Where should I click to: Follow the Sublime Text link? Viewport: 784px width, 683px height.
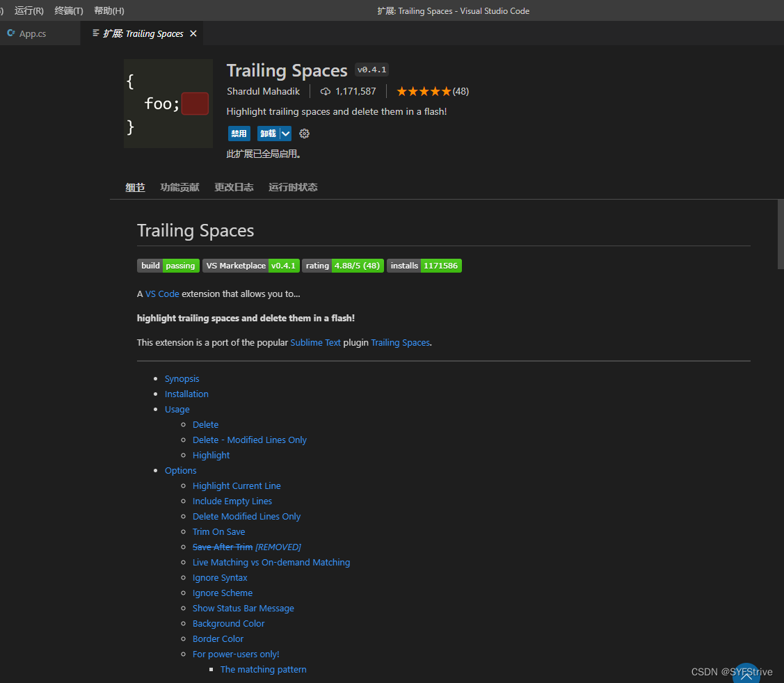[x=316, y=342]
